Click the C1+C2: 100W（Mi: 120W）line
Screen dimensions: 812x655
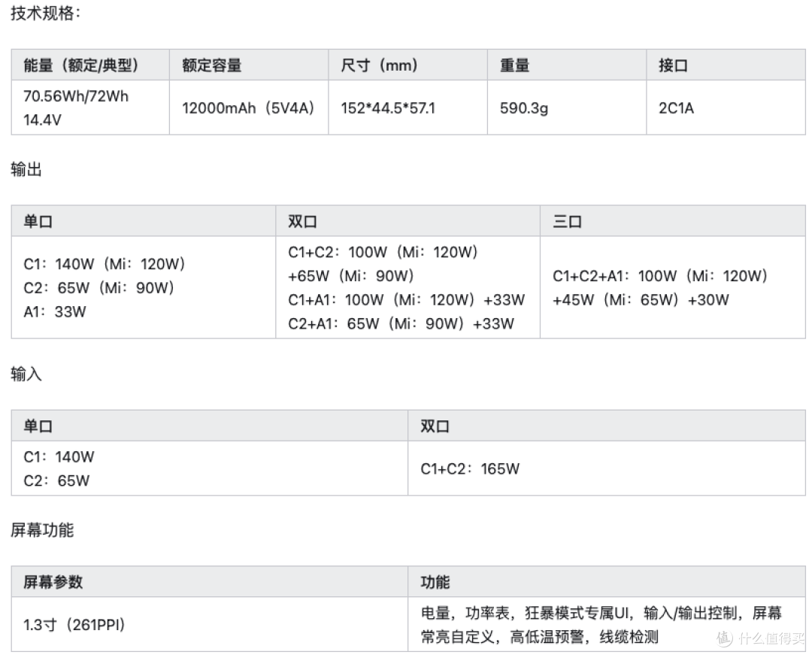[383, 252]
